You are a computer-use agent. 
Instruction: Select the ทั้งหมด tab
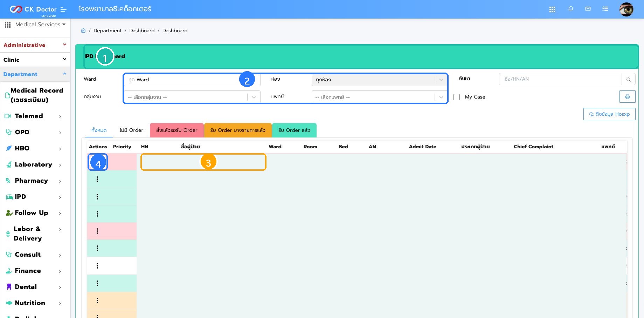click(x=99, y=130)
